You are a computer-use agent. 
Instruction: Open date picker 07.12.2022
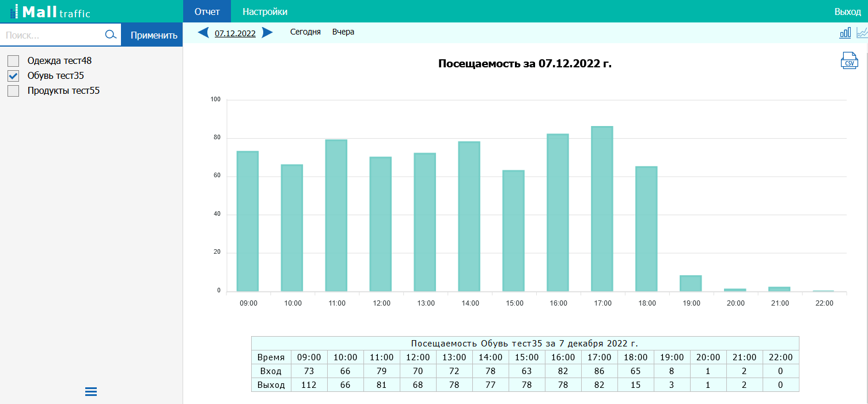[x=235, y=33]
